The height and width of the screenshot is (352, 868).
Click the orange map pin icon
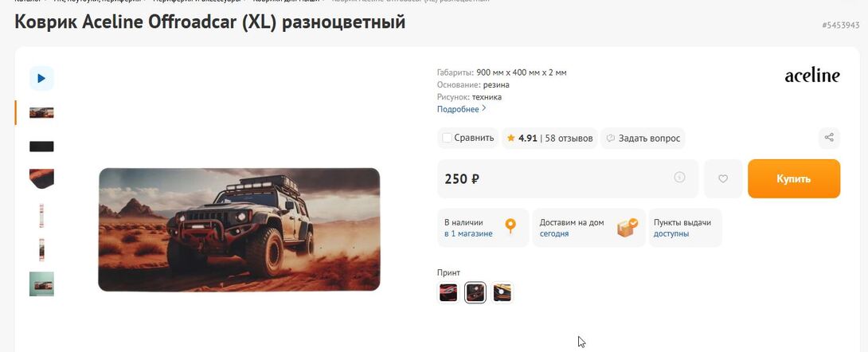pyautogui.click(x=510, y=226)
